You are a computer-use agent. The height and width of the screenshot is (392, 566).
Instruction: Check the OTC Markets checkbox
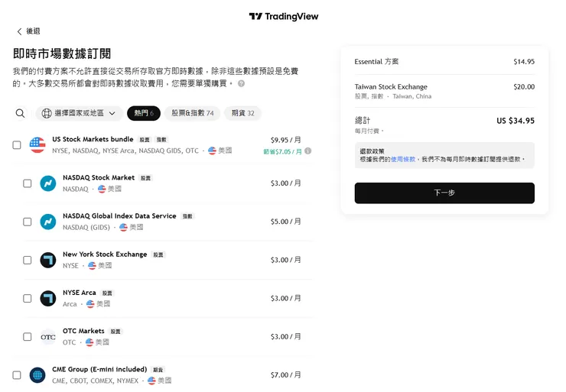click(27, 337)
